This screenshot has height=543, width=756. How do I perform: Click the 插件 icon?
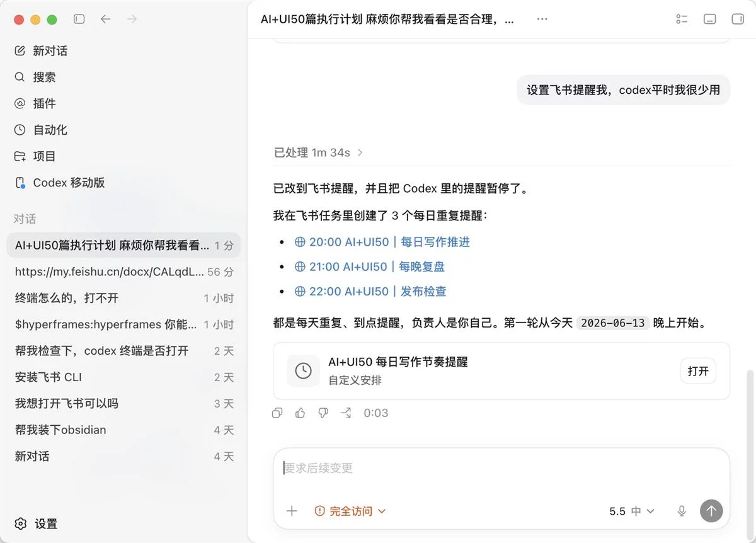20,104
